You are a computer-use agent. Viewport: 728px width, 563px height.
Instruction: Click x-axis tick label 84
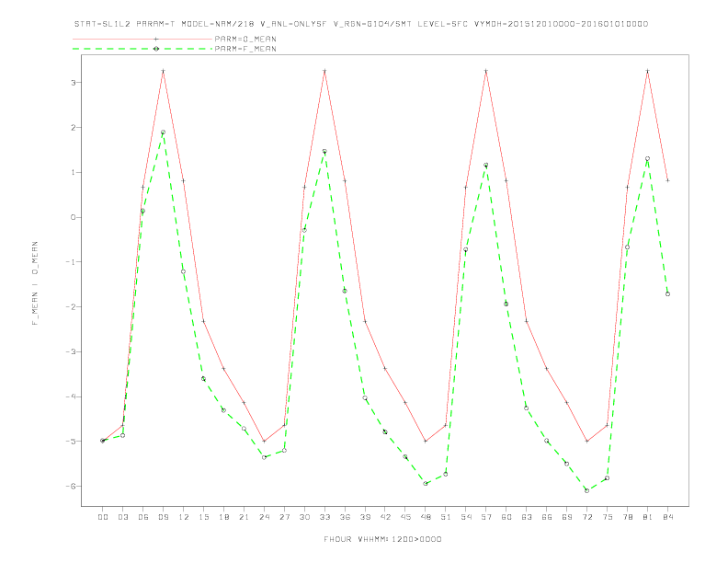pyautogui.click(x=667, y=517)
